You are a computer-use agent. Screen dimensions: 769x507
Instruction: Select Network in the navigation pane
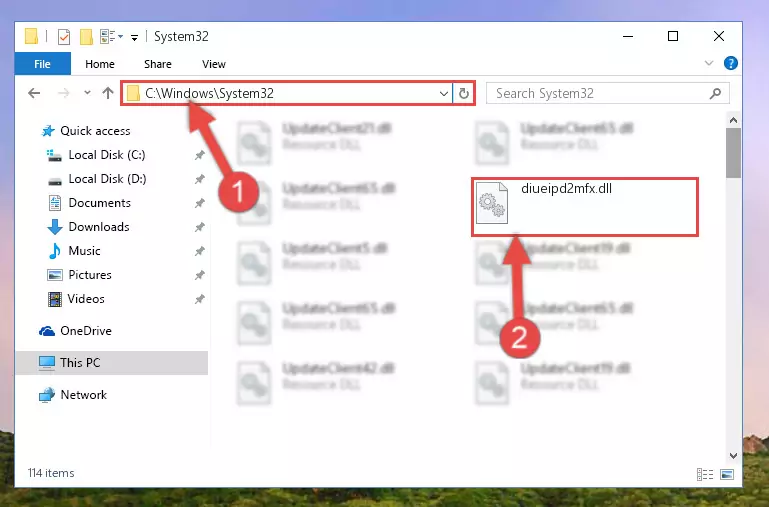tap(84, 395)
